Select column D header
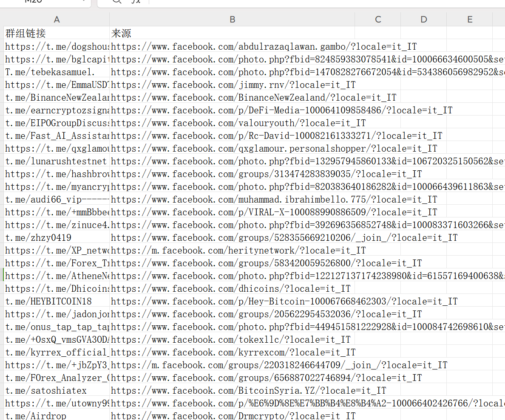 tap(423, 20)
